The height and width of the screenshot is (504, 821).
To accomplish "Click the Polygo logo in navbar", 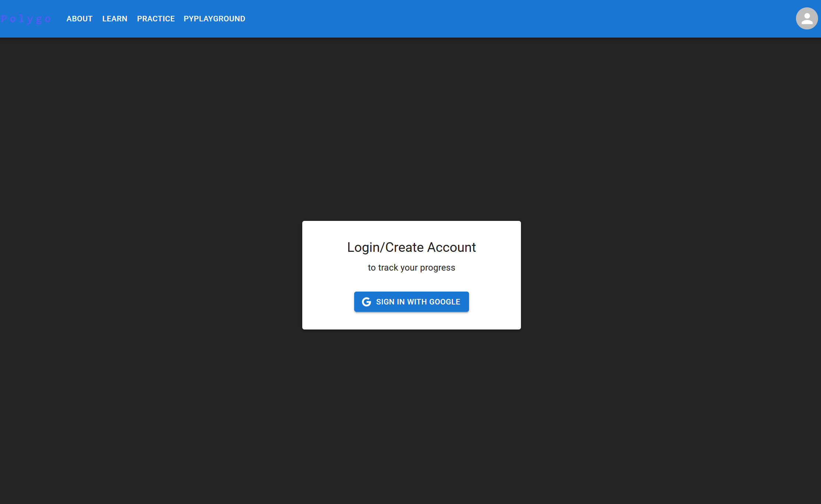I will point(26,19).
